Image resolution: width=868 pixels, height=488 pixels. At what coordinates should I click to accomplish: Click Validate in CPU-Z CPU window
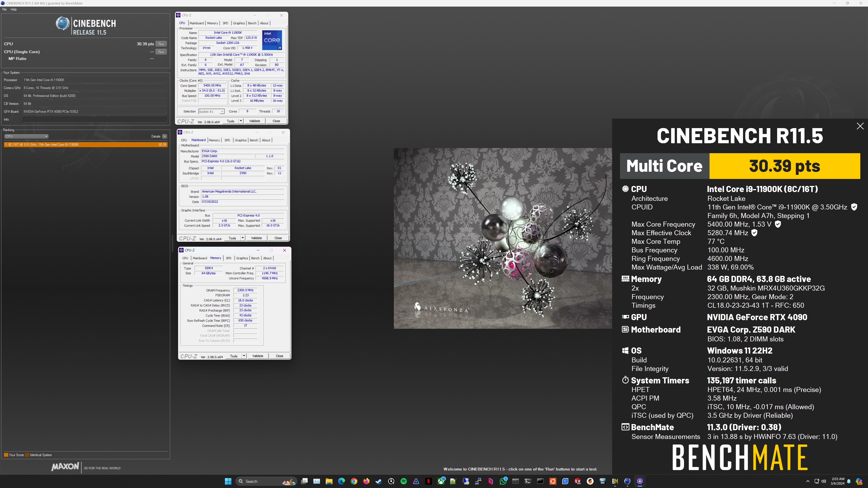[x=254, y=121]
